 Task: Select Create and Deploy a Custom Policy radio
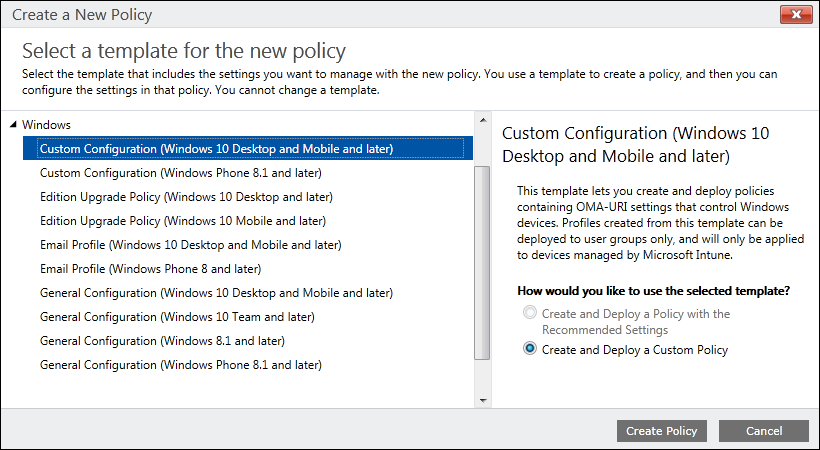click(529, 350)
